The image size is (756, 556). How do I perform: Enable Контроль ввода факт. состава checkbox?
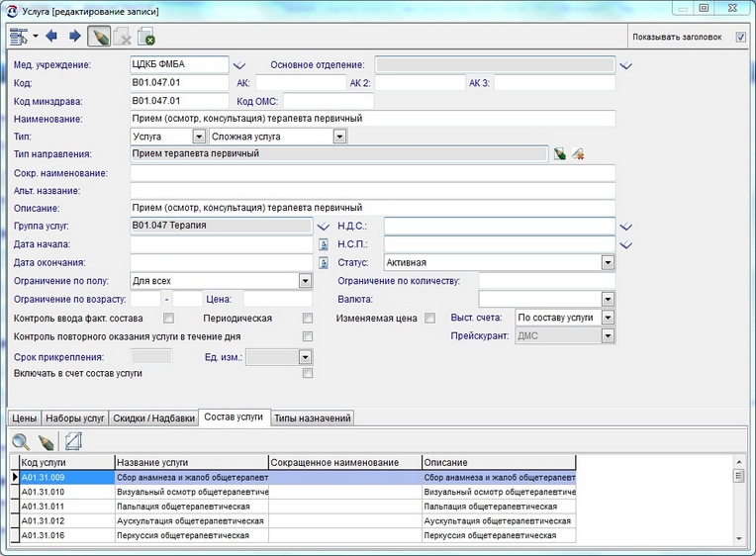pos(168,319)
